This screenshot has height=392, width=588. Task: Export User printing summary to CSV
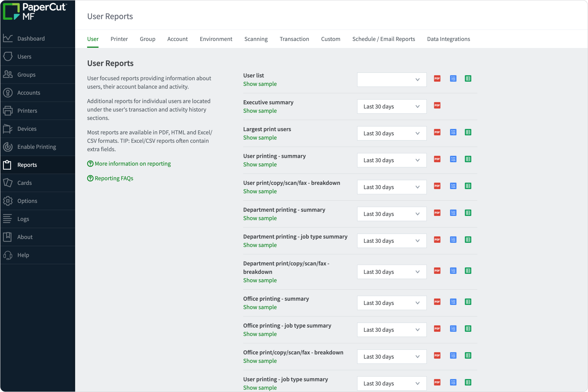tap(468, 159)
